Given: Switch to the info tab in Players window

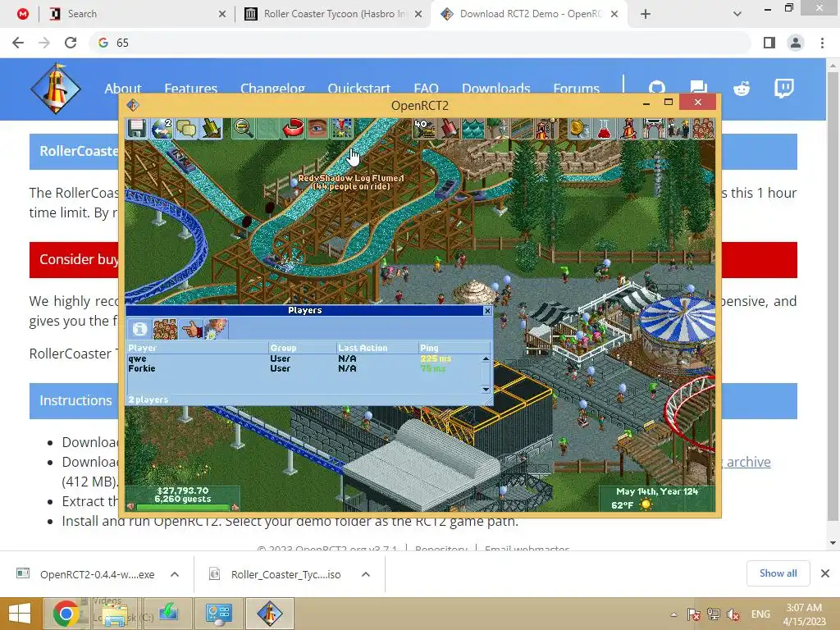Looking at the screenshot, I should (x=139, y=328).
